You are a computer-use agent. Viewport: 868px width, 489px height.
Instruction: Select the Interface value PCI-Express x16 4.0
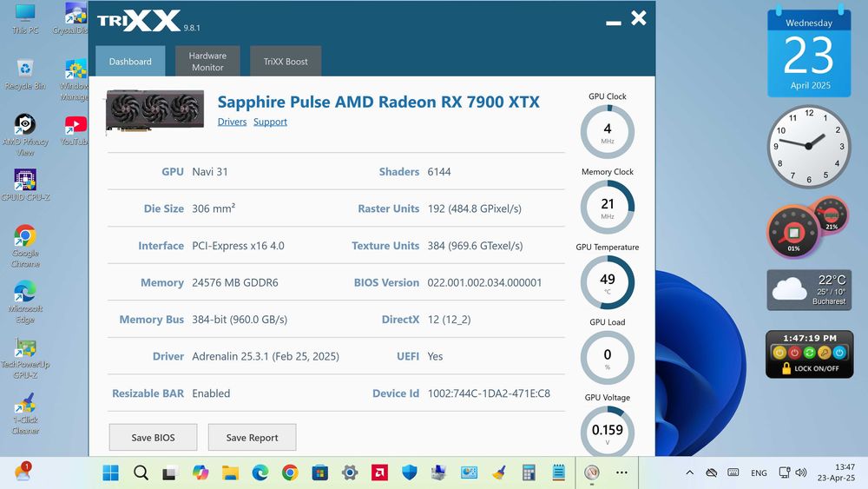pos(238,245)
